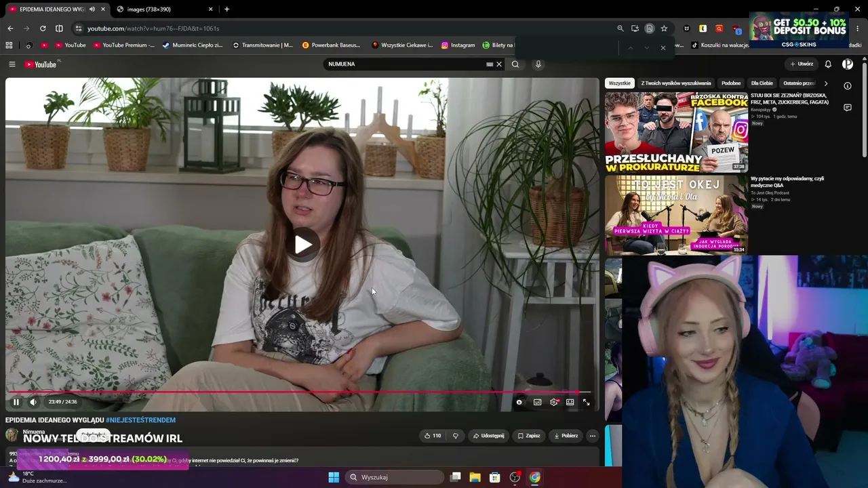Open the Konopskyy channel name
The width and height of the screenshot is (868, 488).
tap(761, 110)
